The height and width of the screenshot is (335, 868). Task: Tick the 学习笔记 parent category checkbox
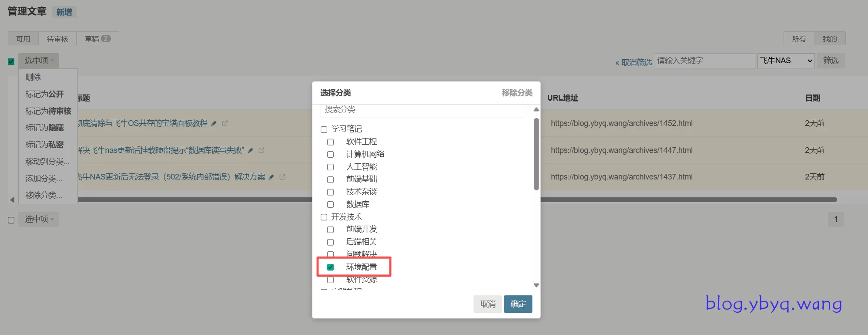point(324,129)
